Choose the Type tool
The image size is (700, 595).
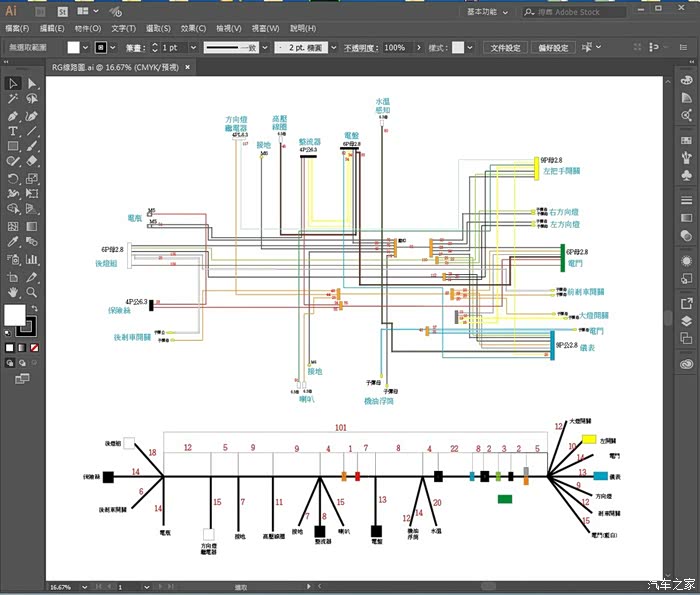pos(13,131)
